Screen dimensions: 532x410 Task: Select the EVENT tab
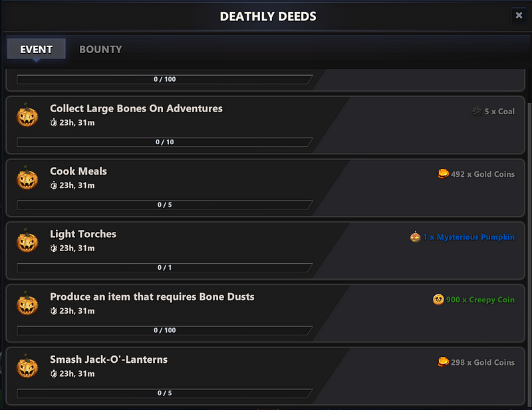pos(36,49)
